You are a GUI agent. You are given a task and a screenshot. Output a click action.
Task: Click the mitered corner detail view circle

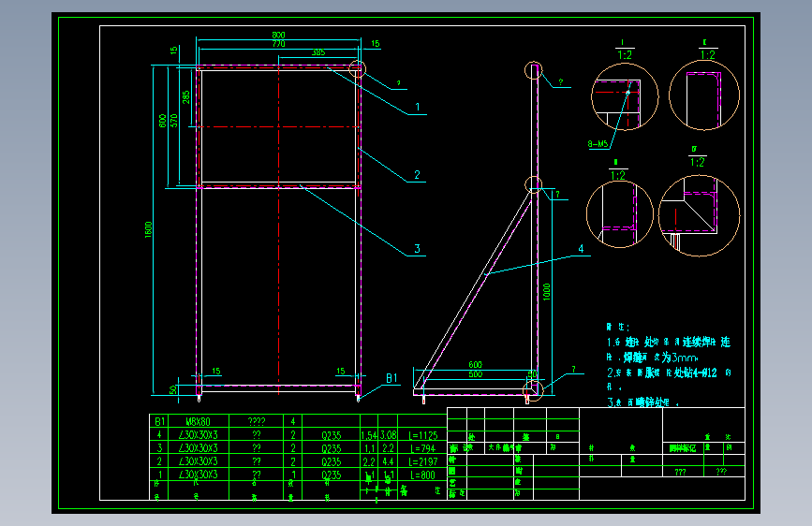(699, 215)
